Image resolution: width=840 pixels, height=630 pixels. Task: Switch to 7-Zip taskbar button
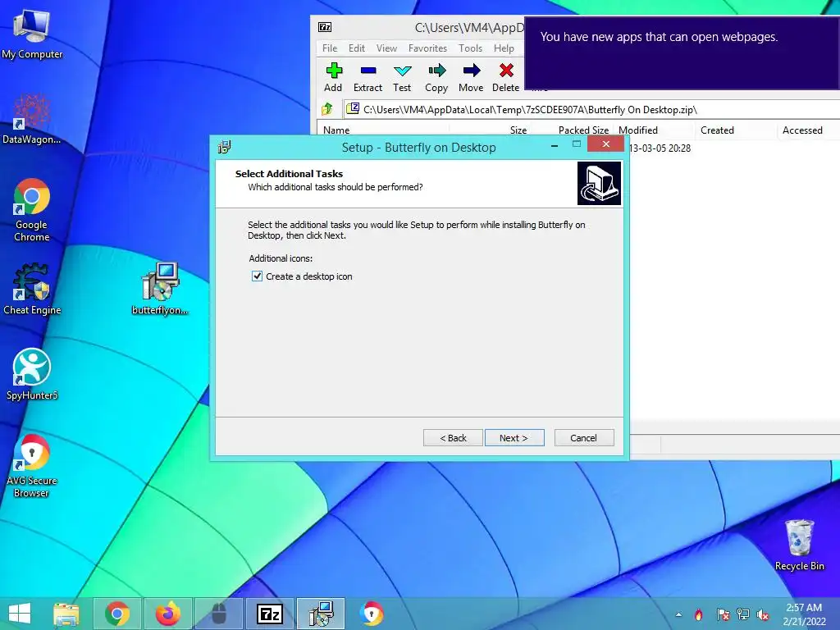coord(269,614)
